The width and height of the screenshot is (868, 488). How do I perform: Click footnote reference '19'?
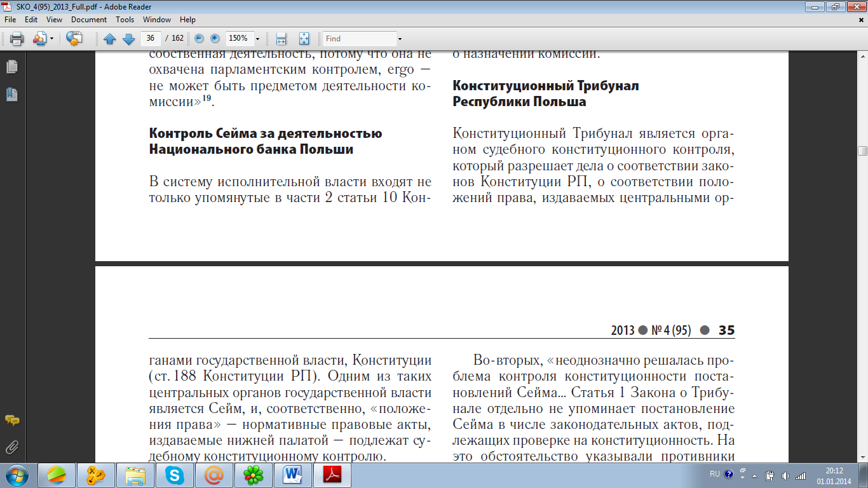pyautogui.click(x=208, y=98)
